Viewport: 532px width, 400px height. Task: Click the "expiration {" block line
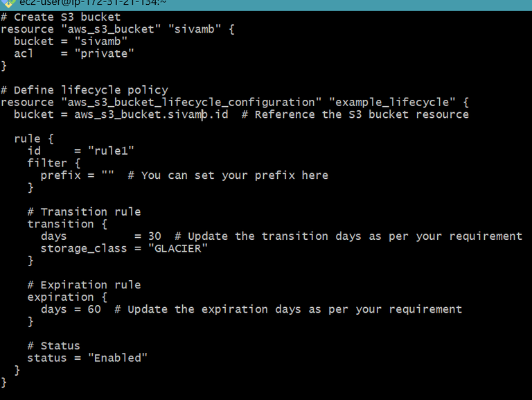(67, 297)
